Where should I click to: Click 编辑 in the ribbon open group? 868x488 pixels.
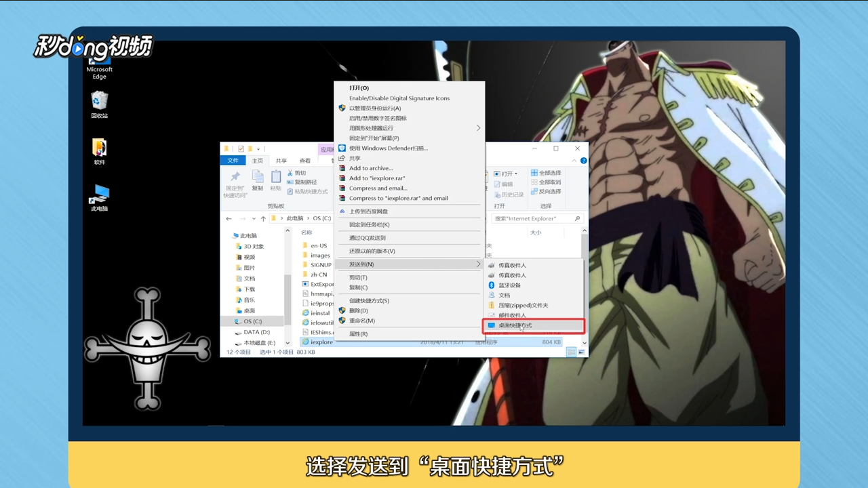[503, 184]
